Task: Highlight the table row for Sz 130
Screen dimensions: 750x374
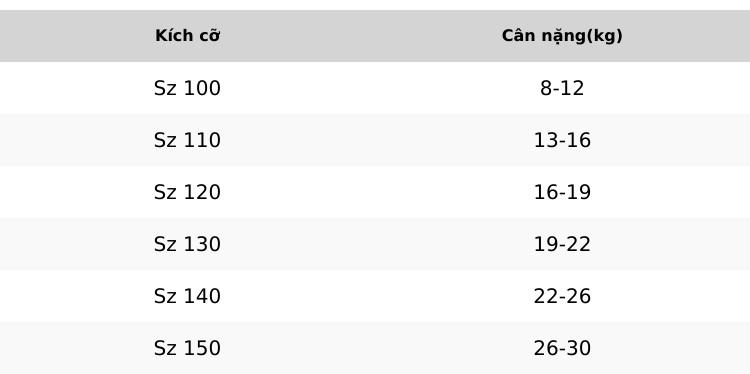Action: tap(375, 244)
